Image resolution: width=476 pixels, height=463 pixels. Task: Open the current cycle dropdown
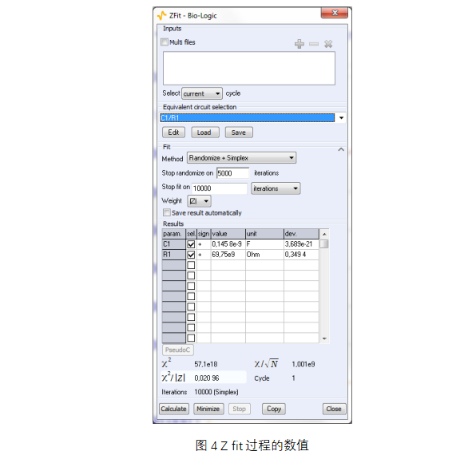tap(202, 93)
